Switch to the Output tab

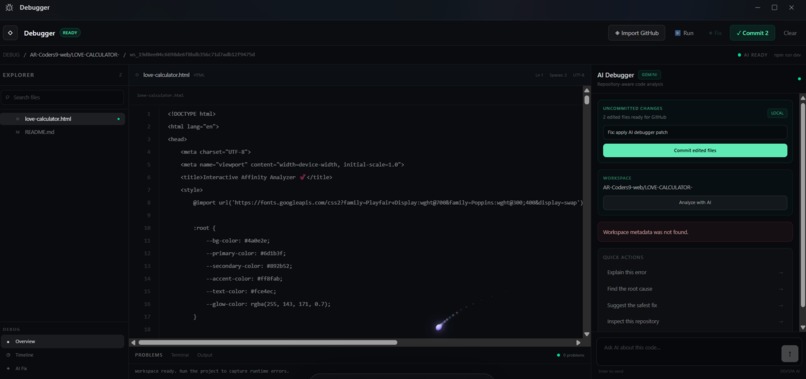pyautogui.click(x=205, y=355)
